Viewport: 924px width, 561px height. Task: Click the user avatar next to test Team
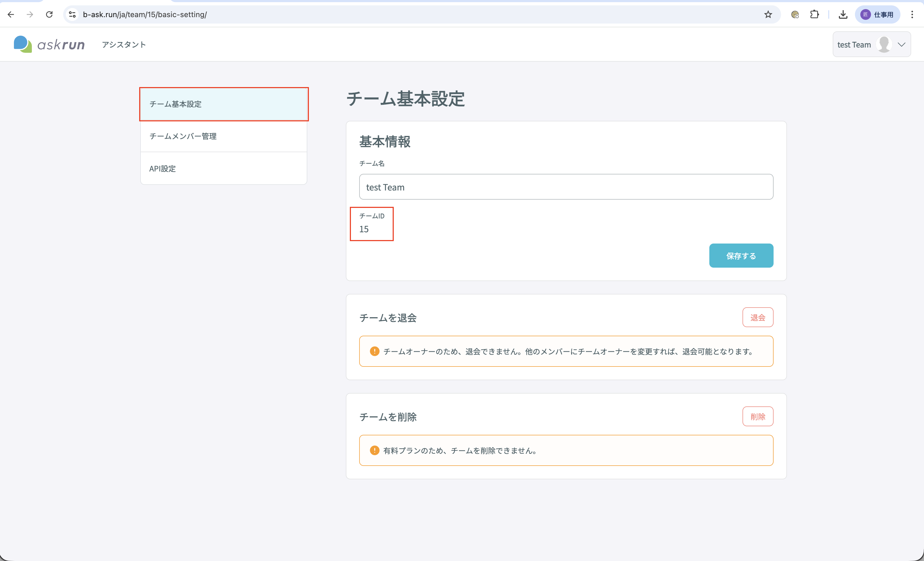(x=884, y=44)
